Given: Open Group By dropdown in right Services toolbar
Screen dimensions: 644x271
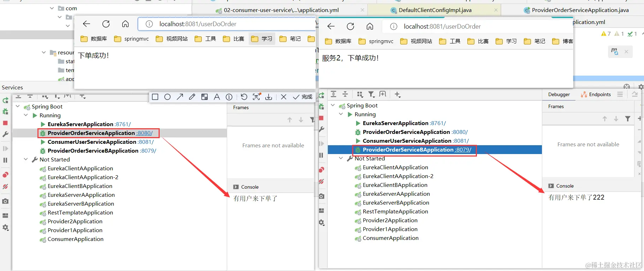Looking at the screenshot, I should [360, 94].
